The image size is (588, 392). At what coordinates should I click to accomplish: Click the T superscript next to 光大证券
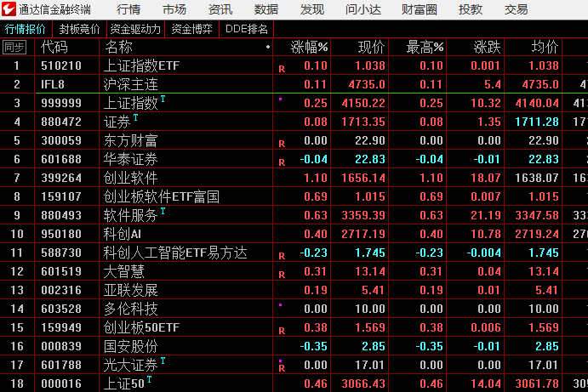click(x=163, y=361)
